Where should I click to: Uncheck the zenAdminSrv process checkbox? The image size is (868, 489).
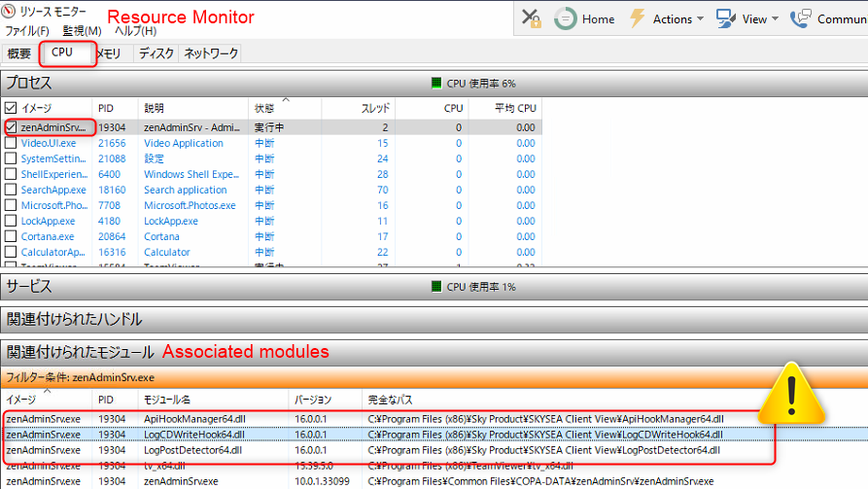11,127
